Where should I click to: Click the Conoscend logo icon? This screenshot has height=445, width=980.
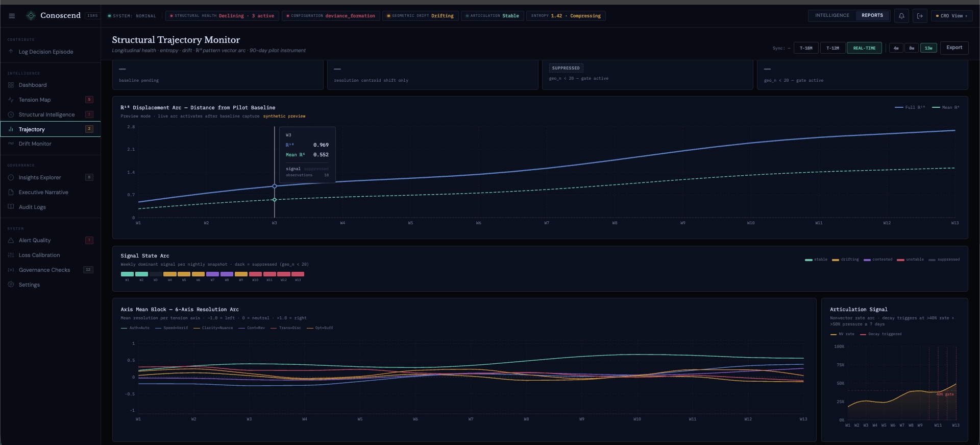click(31, 16)
